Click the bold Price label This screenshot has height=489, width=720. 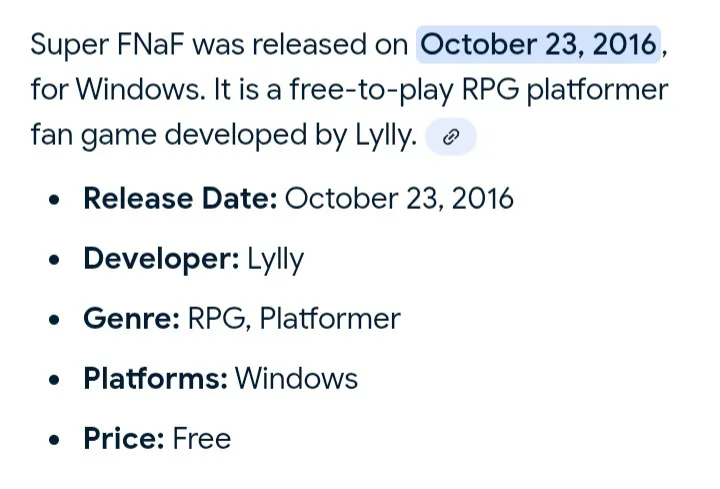pos(123,439)
